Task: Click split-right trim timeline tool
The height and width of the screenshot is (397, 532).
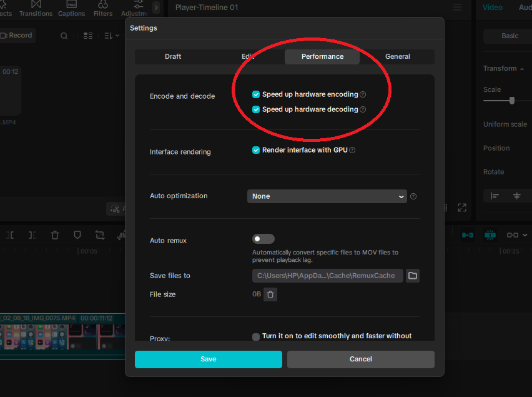Action: click(x=32, y=235)
